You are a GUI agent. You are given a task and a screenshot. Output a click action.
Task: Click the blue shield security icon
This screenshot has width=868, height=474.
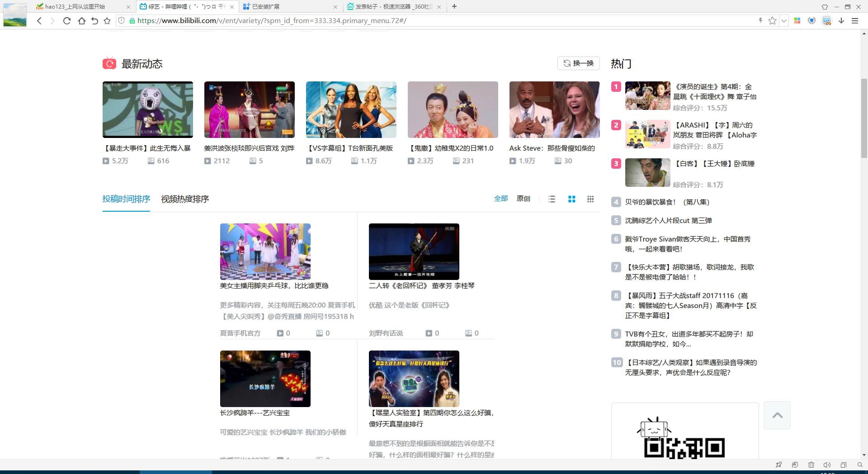tap(812, 20)
